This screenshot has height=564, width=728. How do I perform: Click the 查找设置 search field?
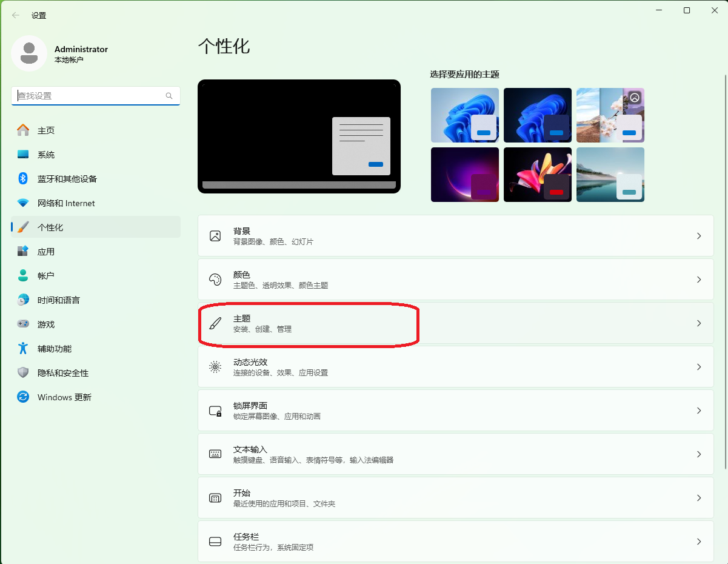(96, 96)
